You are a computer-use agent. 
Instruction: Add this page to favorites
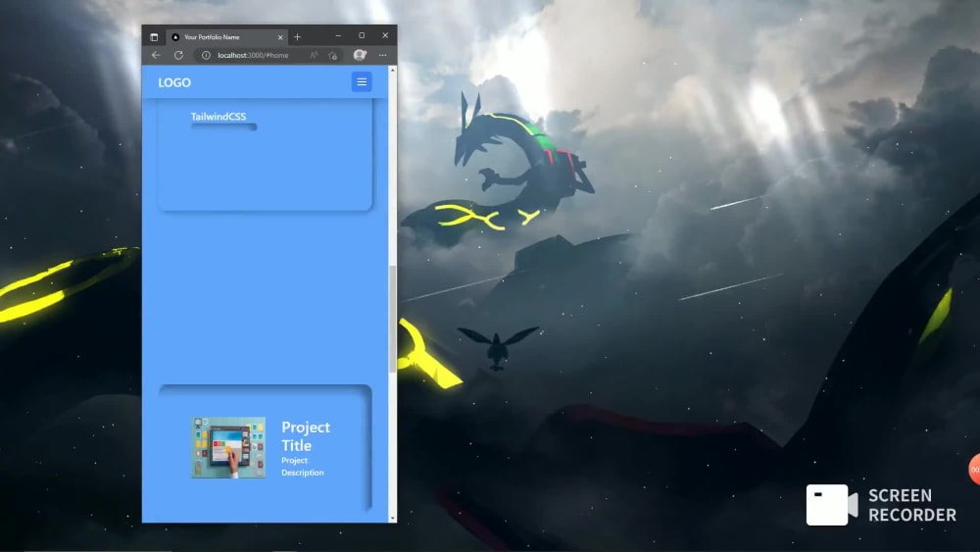333,55
